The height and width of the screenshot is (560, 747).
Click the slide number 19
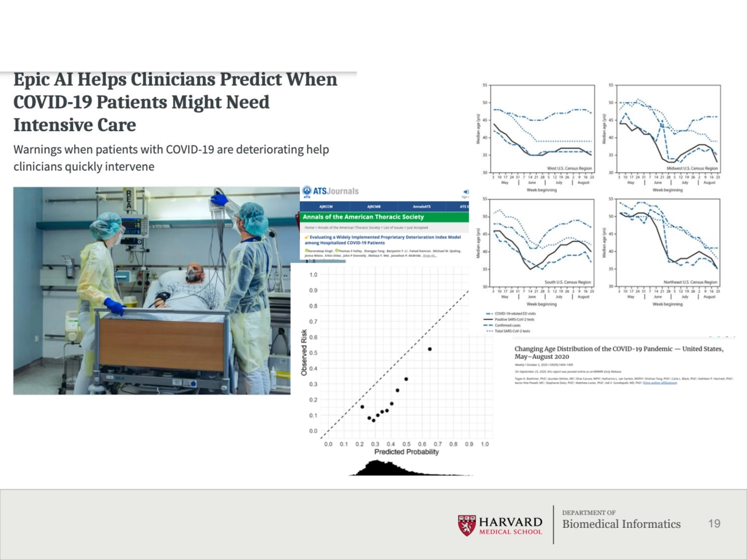click(x=714, y=523)
